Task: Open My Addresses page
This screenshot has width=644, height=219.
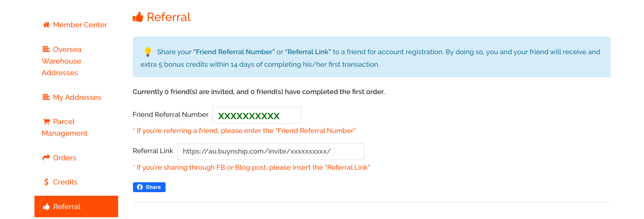Action: point(77,97)
